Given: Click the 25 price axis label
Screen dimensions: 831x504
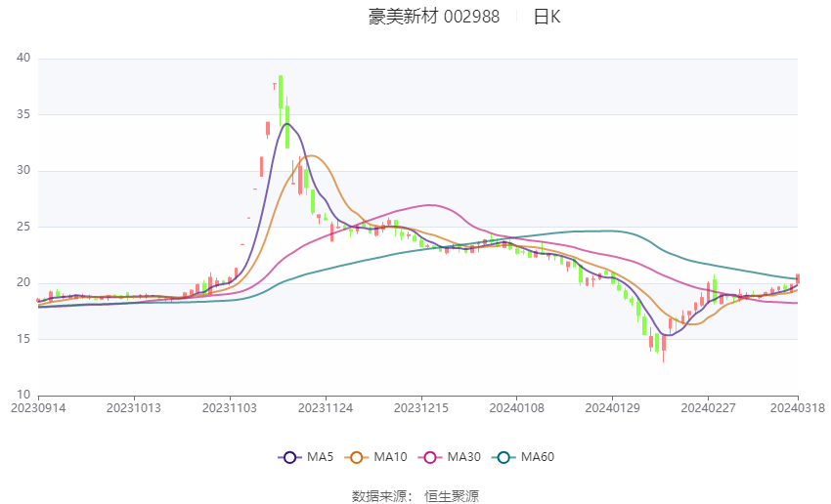Looking at the screenshot, I should pyautogui.click(x=23, y=226).
